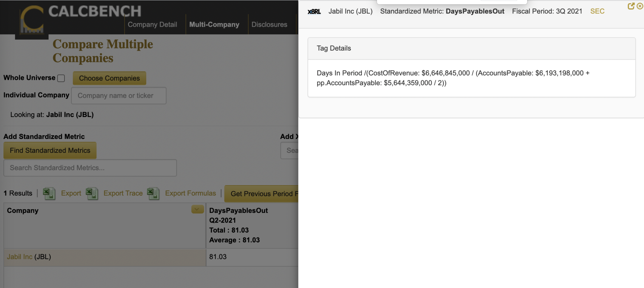Focus the Company name or ticker field
The width and height of the screenshot is (644, 288).
119,96
